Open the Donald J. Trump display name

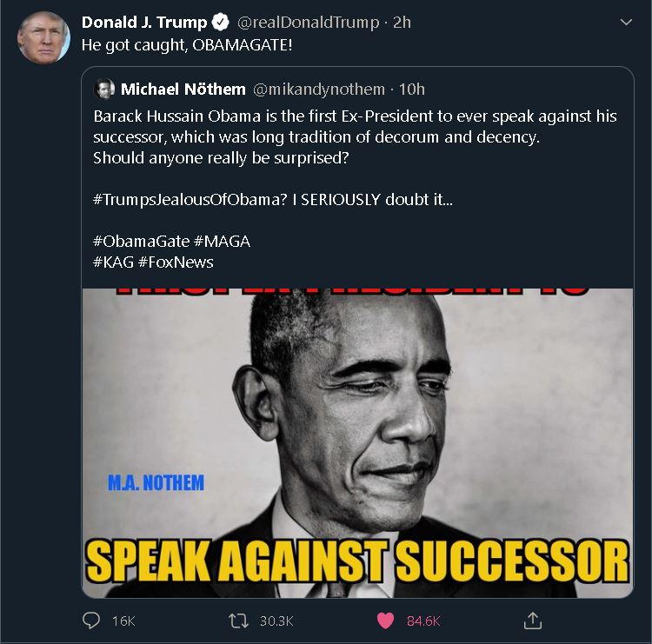(143, 23)
